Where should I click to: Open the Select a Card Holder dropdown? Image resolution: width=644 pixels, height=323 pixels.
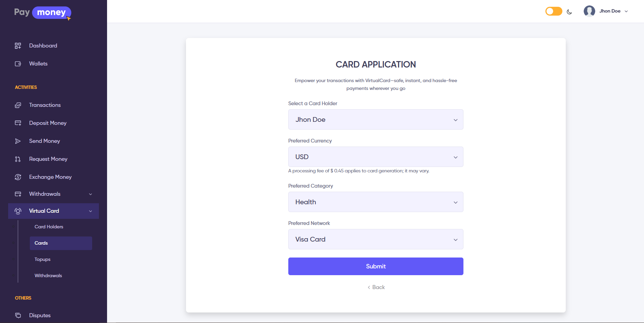(x=375, y=119)
